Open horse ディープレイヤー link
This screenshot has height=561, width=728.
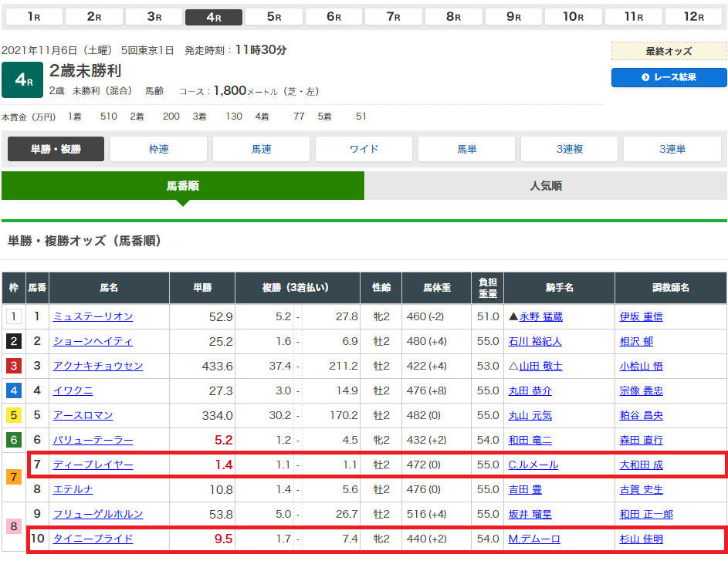tap(93, 465)
